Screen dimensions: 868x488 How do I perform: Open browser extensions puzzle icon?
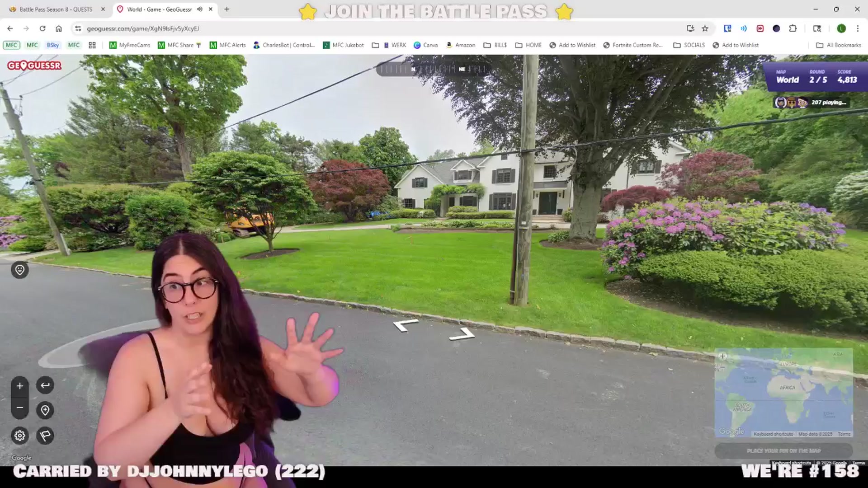tap(793, 28)
